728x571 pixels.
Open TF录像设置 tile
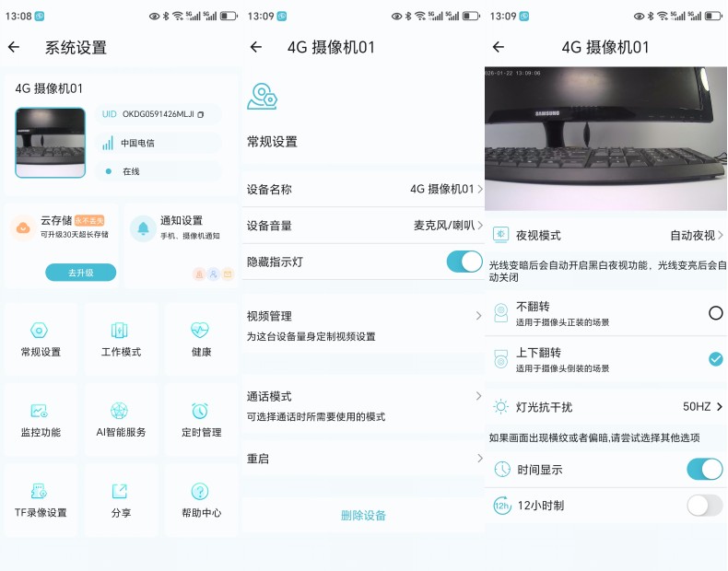click(x=41, y=500)
